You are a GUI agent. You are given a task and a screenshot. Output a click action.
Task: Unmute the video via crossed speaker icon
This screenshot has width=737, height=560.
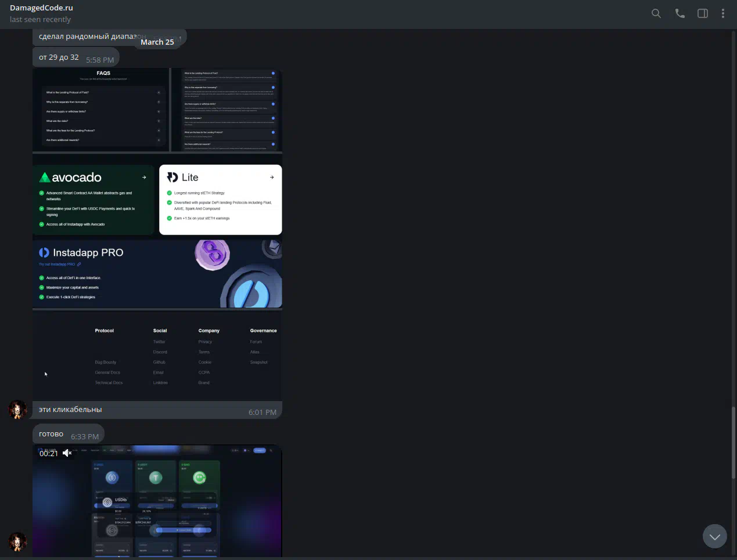[67, 453]
